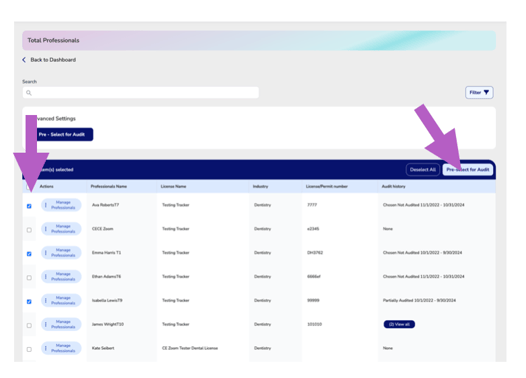Click Chosen Not Audited 10/1/2022 - 9/30/2024 entry
The image size is (526, 378).
coord(422,253)
